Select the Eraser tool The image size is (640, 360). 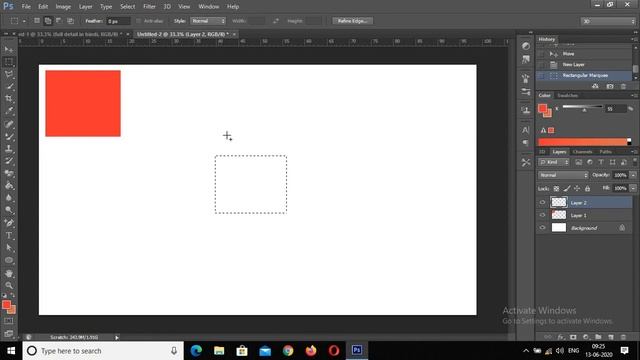pyautogui.click(x=9, y=173)
